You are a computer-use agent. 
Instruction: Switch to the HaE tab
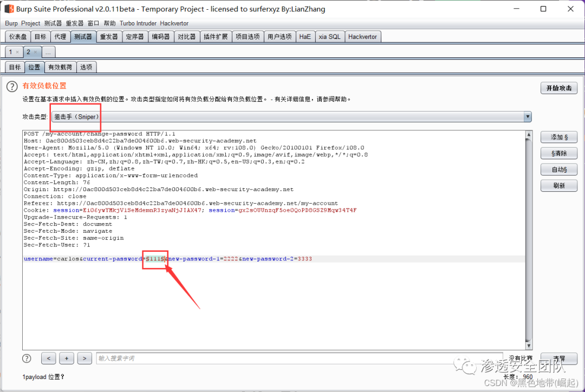click(x=305, y=37)
